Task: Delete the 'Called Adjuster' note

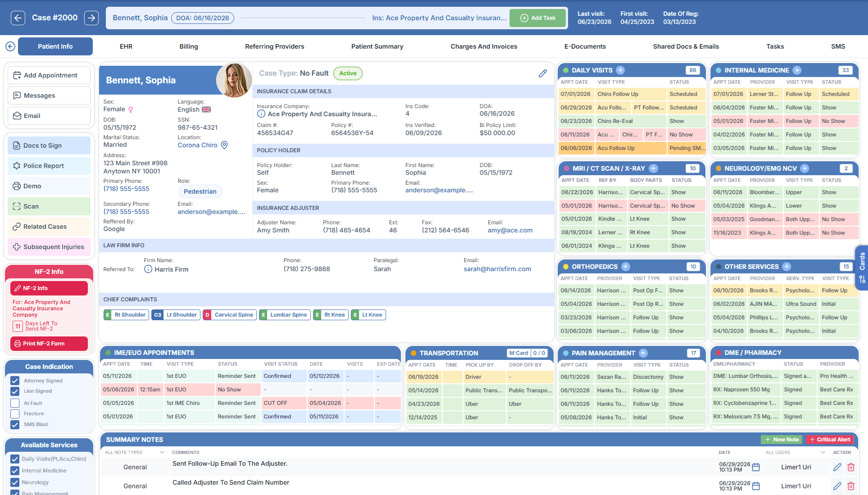Action: pos(851,486)
